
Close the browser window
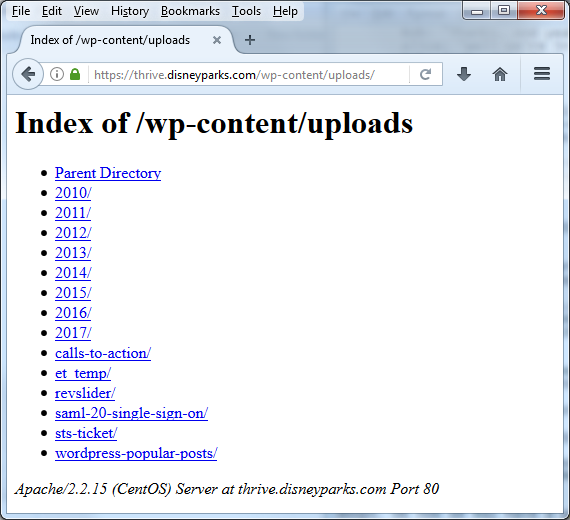pos(541,11)
